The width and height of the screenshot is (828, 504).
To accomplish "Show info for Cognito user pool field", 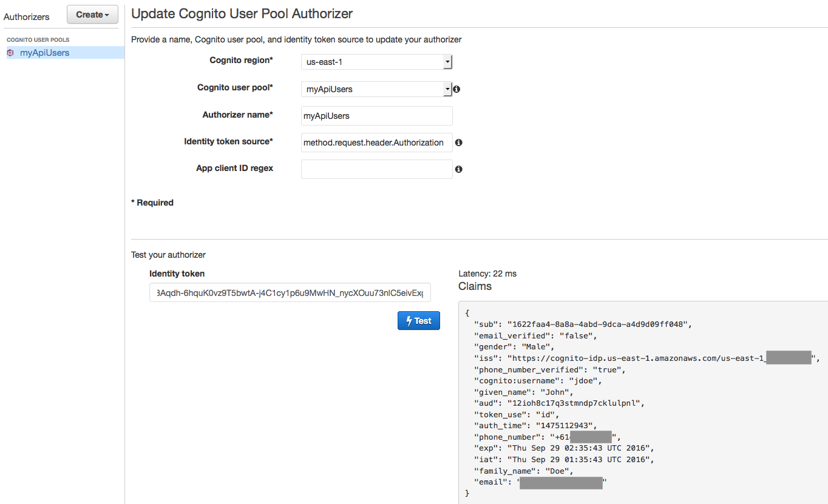I will pyautogui.click(x=456, y=89).
